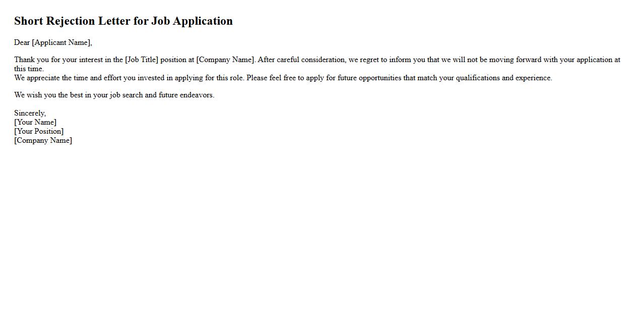Click "Thank you" at the paragraph start

tap(31, 60)
